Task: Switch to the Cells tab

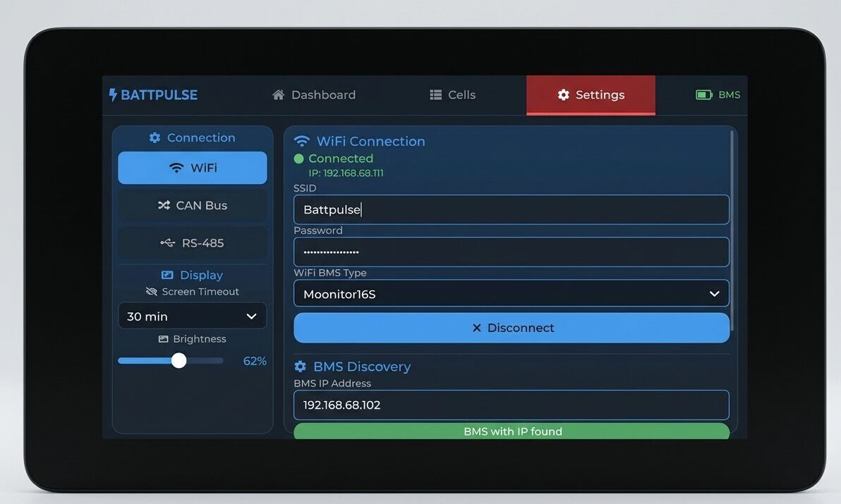Action: tap(453, 95)
